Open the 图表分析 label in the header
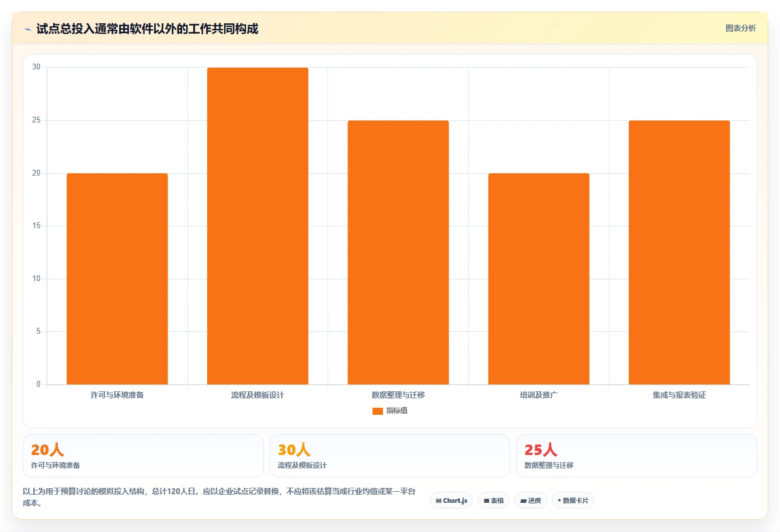The height and width of the screenshot is (532, 780). (x=740, y=28)
